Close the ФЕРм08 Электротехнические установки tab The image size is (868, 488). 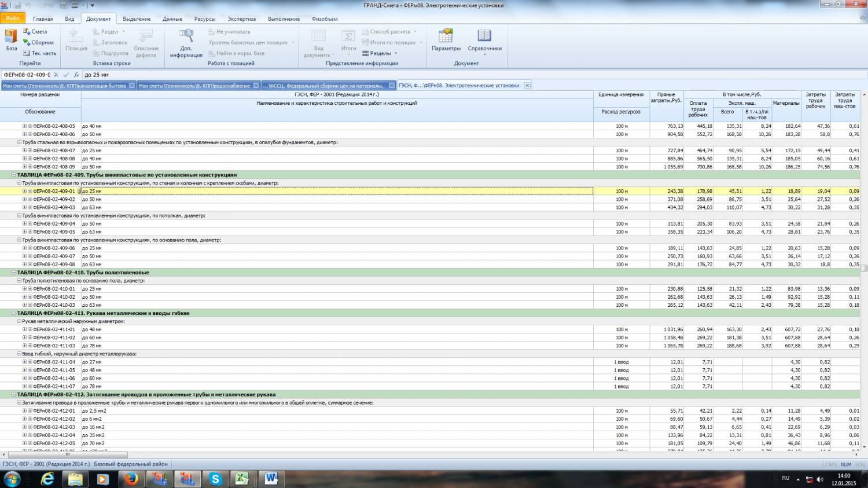pos(527,86)
